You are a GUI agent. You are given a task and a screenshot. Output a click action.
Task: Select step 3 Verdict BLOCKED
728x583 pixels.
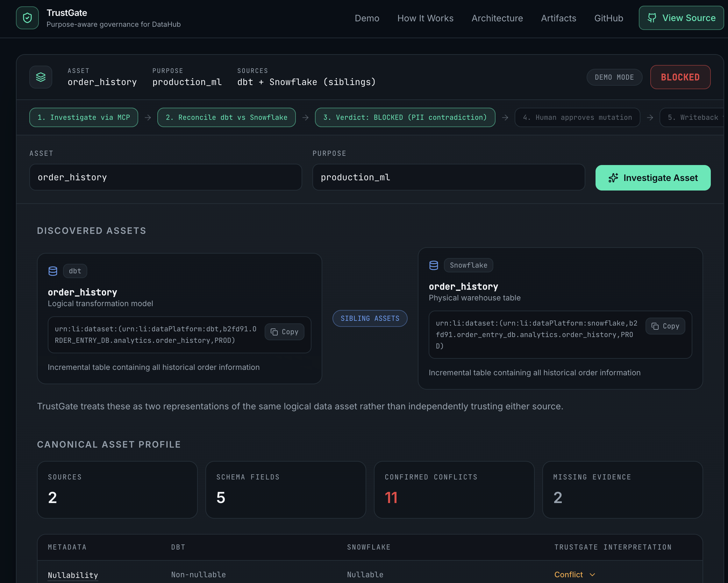pyautogui.click(x=405, y=117)
